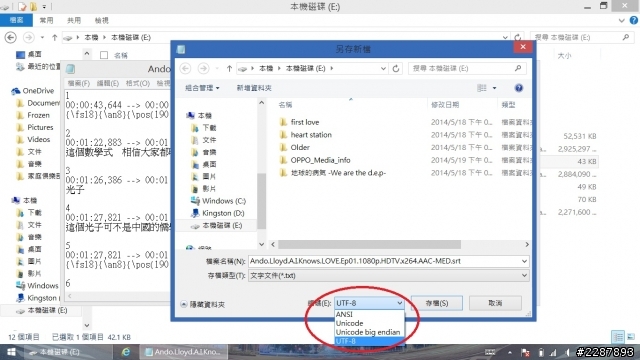Sort by 名稱 column in dialog
Viewport: 640px width, 360px height.
click(285, 105)
